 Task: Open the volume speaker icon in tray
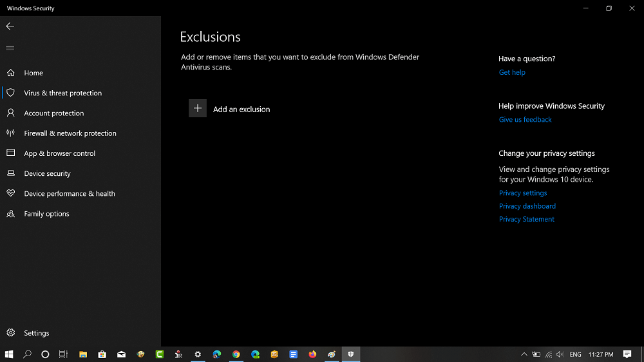pos(560,354)
